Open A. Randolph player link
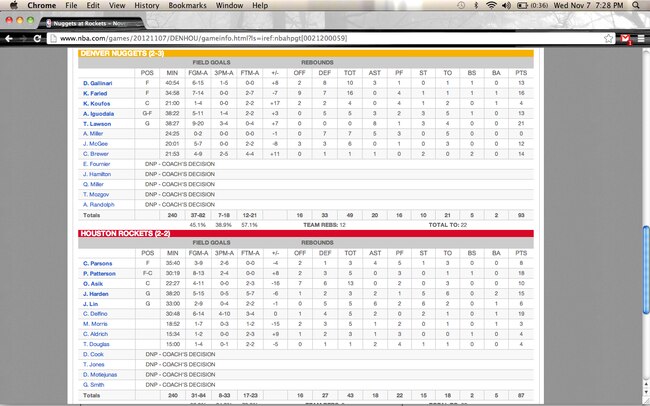 point(98,204)
